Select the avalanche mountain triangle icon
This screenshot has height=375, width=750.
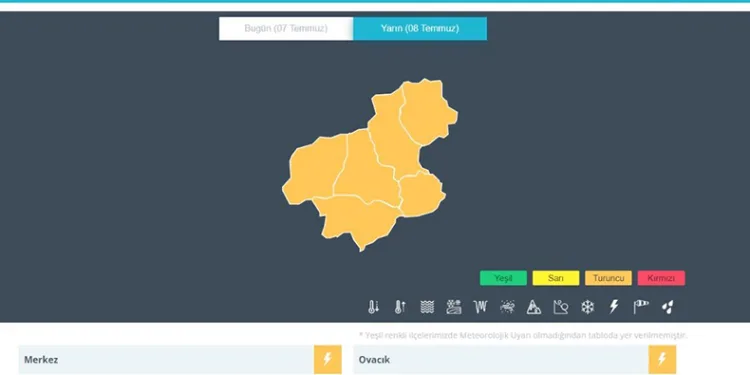tap(534, 307)
